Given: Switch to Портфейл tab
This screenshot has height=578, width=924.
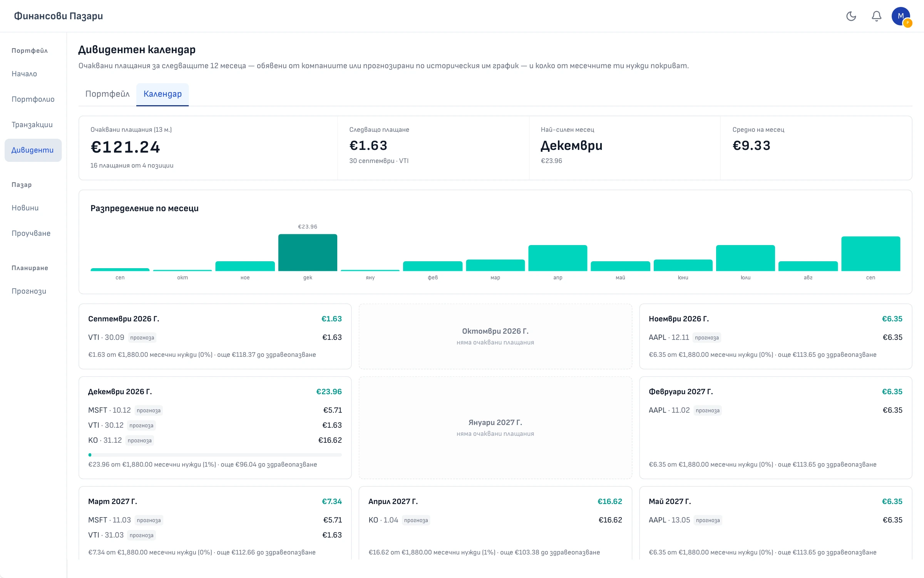Looking at the screenshot, I should click(x=107, y=94).
